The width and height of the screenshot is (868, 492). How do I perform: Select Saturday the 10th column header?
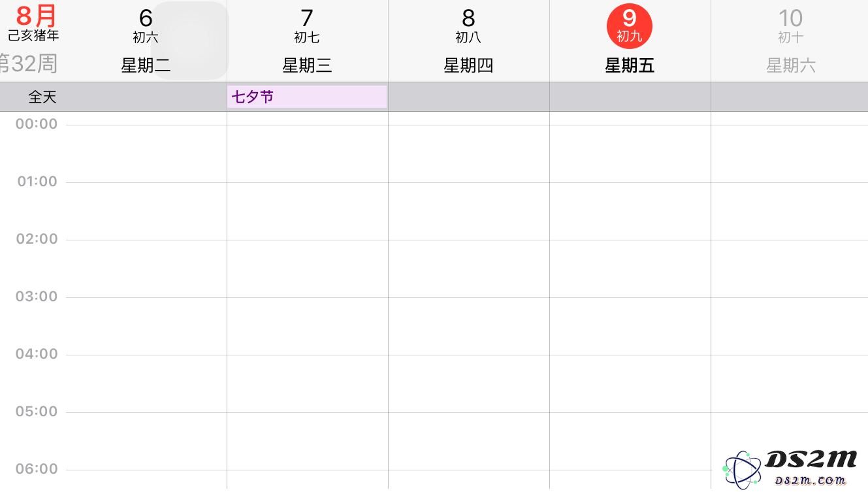[790, 41]
